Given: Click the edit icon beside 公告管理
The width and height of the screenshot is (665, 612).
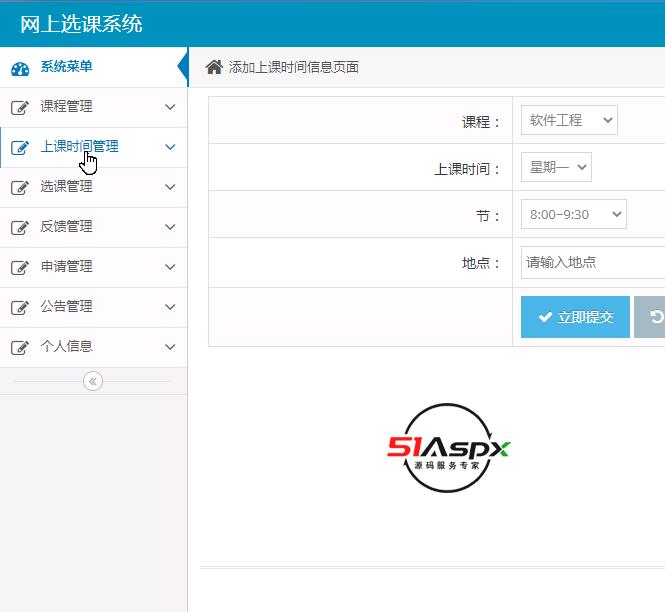Looking at the screenshot, I should coord(20,307).
